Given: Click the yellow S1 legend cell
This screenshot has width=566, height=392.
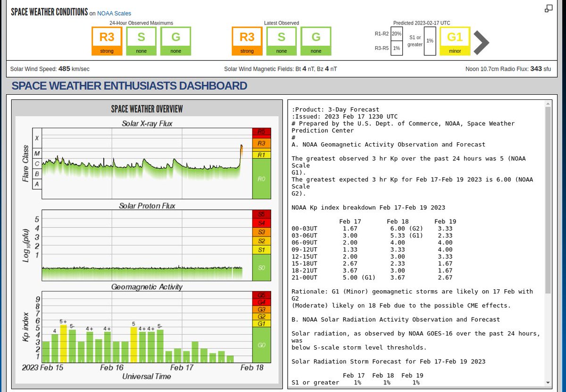Looking at the screenshot, I should 261,250.
